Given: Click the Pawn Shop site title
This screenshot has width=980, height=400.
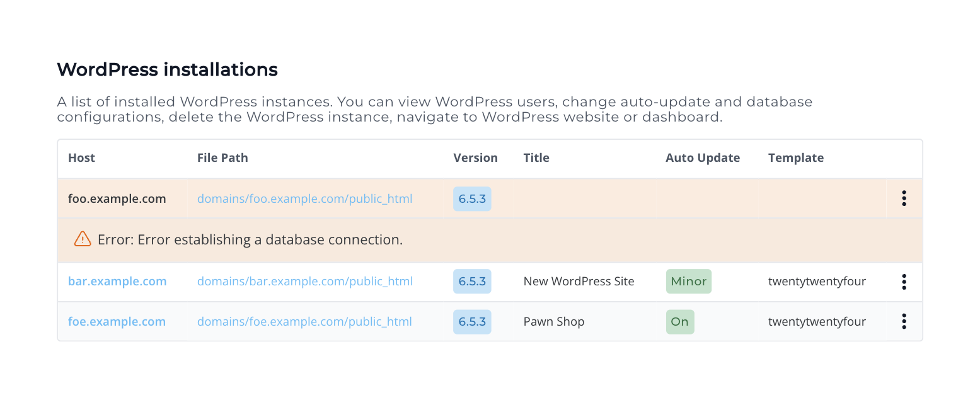Looking at the screenshot, I should click(x=553, y=321).
